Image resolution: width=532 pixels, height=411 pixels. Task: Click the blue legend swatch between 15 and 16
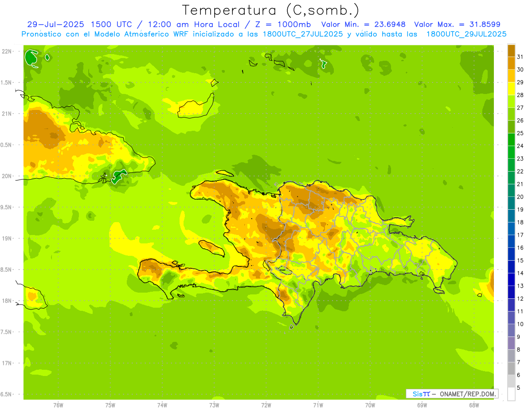pos(511,254)
